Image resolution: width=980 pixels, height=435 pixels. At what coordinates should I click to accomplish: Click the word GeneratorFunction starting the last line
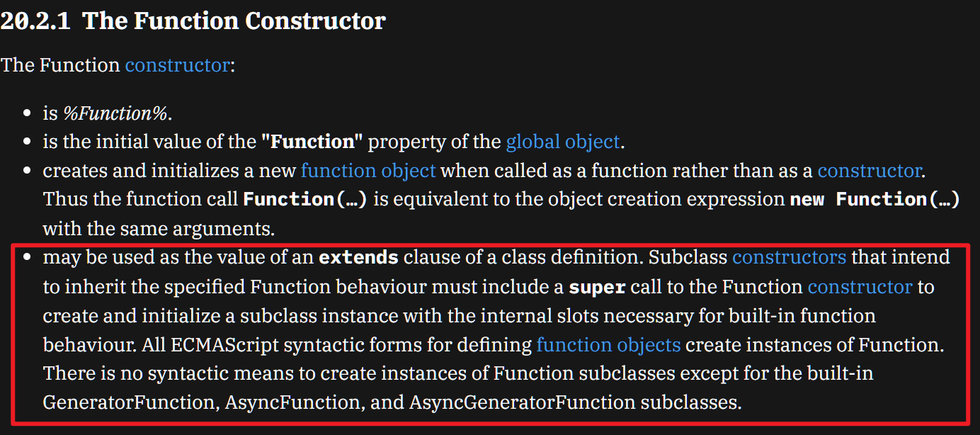pyautogui.click(x=128, y=402)
